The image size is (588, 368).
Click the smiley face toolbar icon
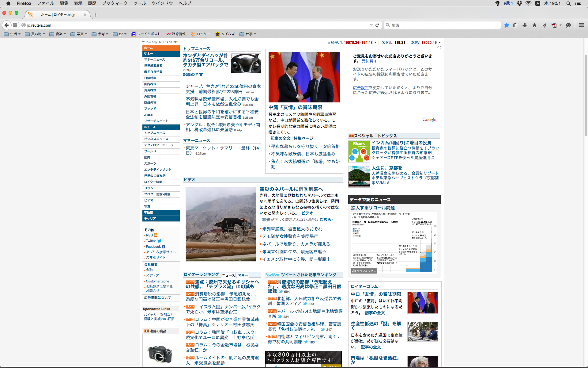(x=568, y=25)
